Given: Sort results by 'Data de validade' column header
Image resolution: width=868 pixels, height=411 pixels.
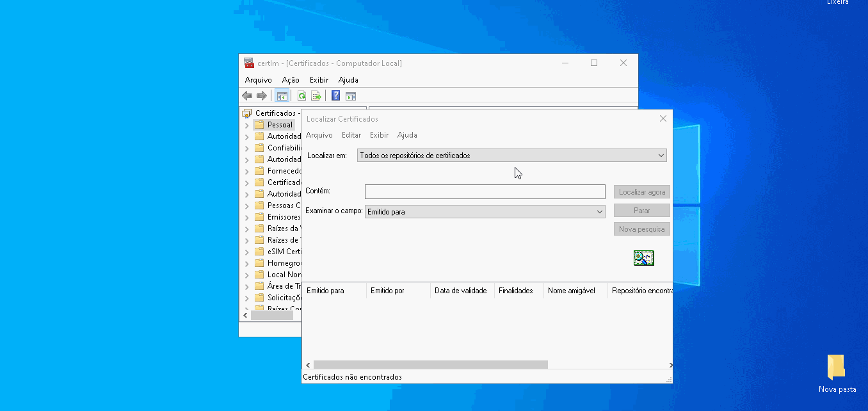Looking at the screenshot, I should coord(461,291).
